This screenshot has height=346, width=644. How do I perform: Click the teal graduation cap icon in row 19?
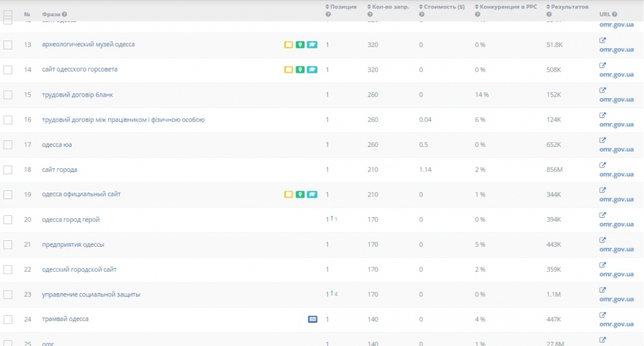(x=312, y=195)
